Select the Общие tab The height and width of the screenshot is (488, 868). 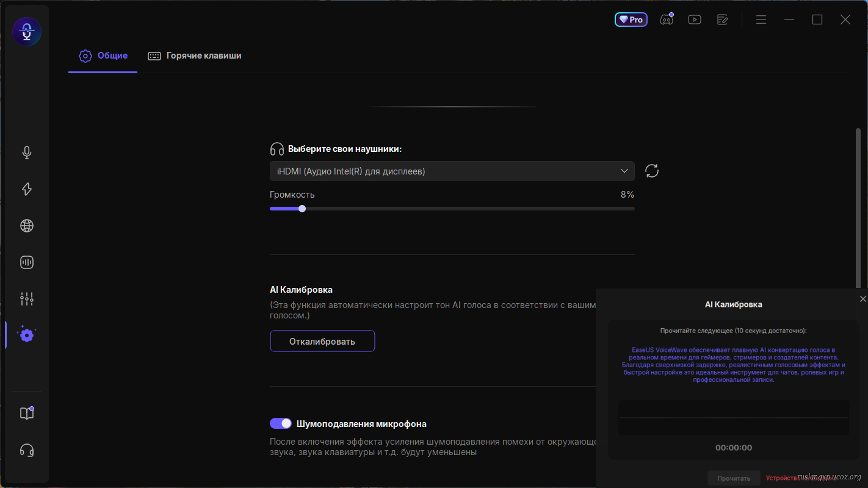(x=103, y=56)
